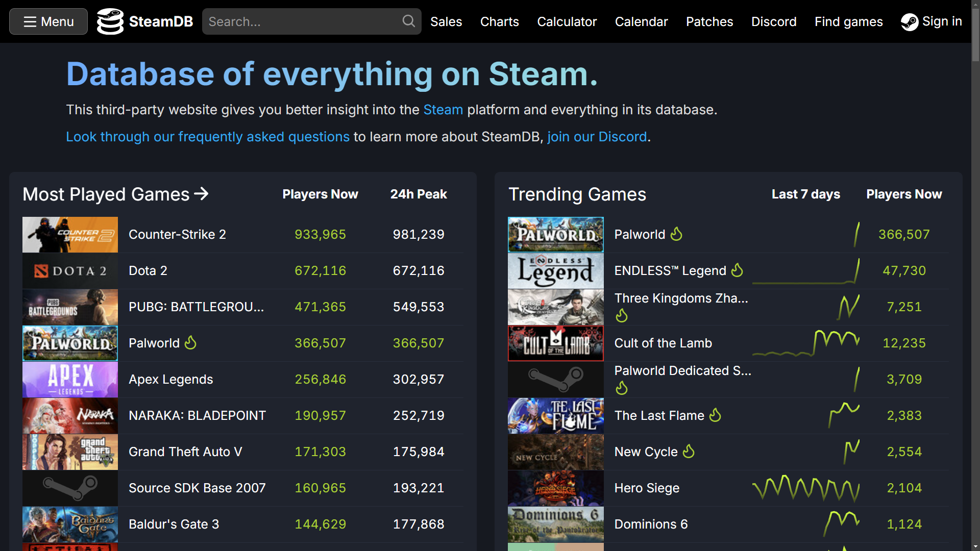The image size is (980, 551).
Task: Open the Discord nav item
Action: (774, 21)
